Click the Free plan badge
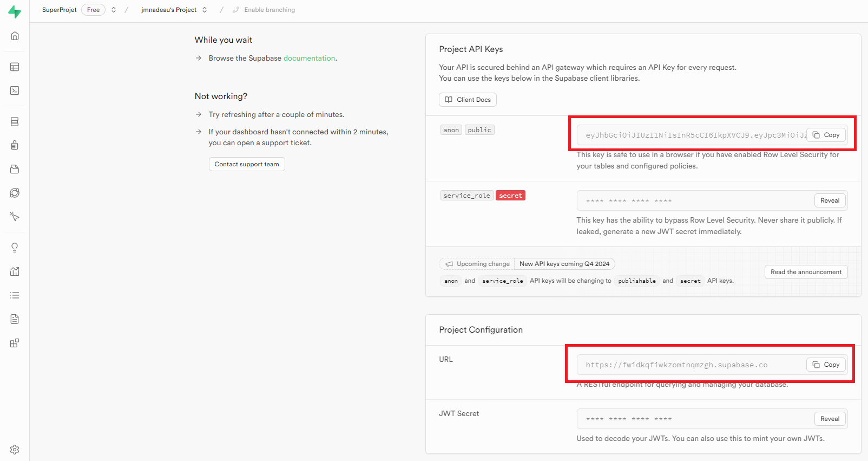 (x=94, y=10)
